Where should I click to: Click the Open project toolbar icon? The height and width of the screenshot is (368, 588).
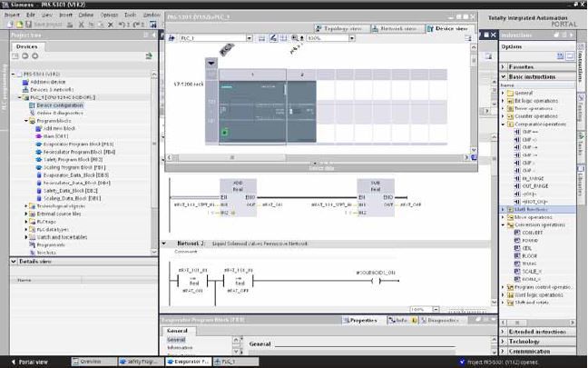(x=19, y=25)
